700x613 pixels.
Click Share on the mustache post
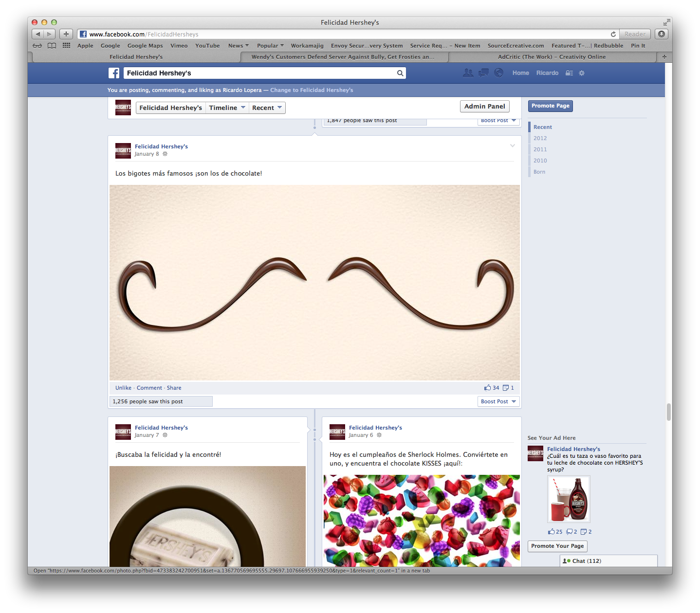point(174,388)
